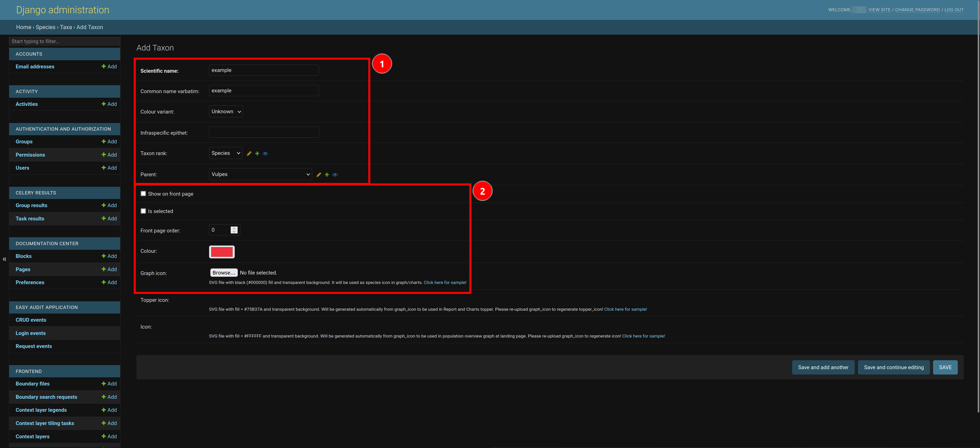Go to Taxa breadcrumb
Viewport: 980px width, 448px height.
[x=66, y=27]
